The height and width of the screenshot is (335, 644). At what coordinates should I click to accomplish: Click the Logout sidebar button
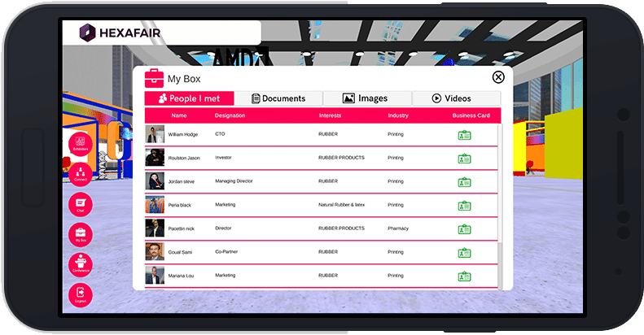(x=81, y=295)
